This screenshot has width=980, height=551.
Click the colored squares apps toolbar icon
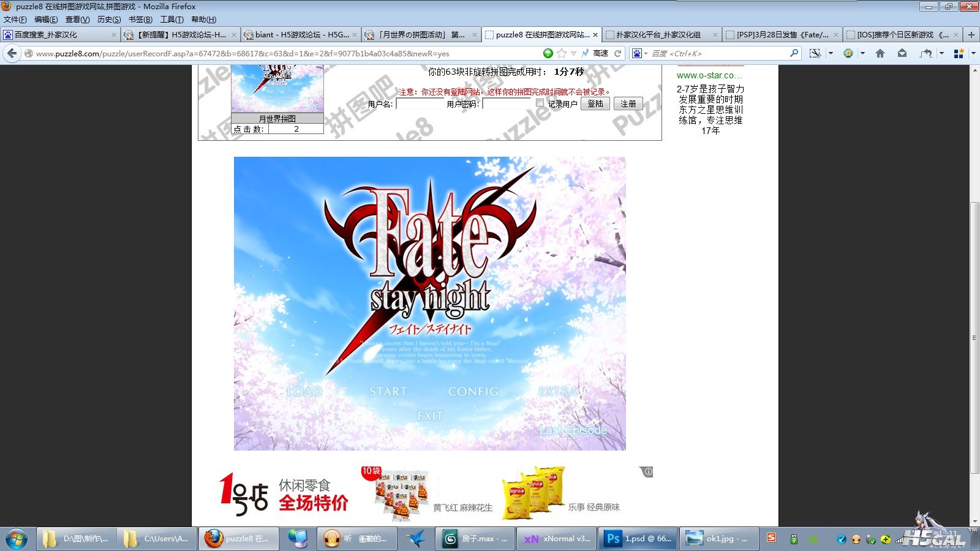click(x=959, y=53)
